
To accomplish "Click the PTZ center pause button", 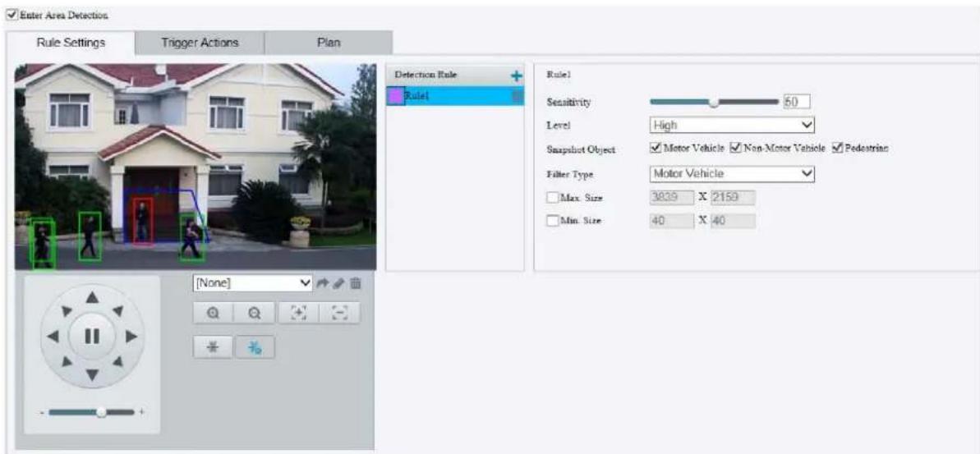I will 93,336.
